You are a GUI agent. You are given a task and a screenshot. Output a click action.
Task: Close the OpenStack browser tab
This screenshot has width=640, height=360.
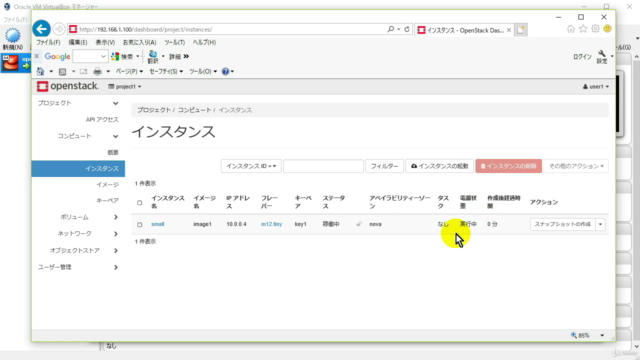coord(509,30)
